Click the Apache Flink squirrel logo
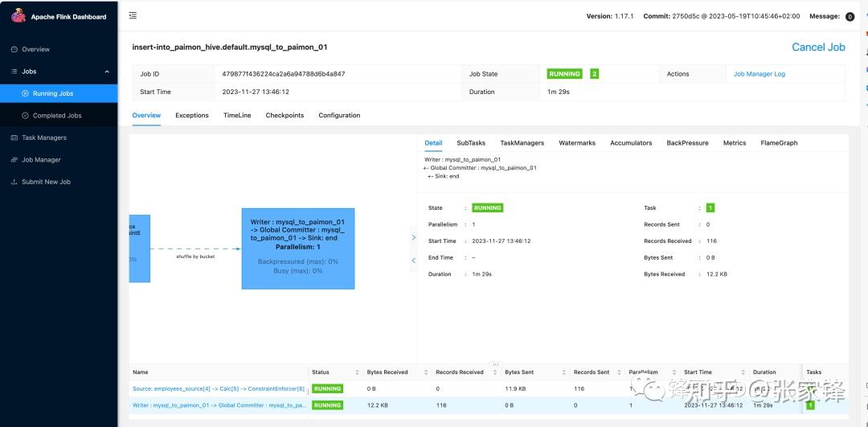 (x=18, y=15)
